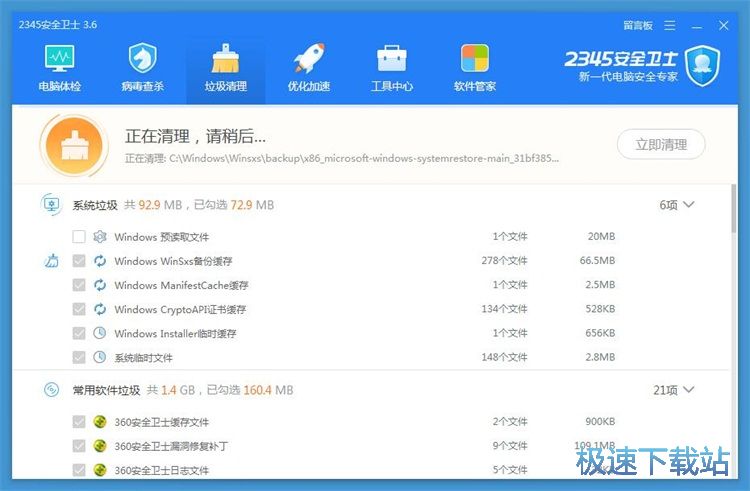
Task: Toggle the 360安全卫士漏洞修复补丁 checkbox
Action: pyautogui.click(x=79, y=446)
